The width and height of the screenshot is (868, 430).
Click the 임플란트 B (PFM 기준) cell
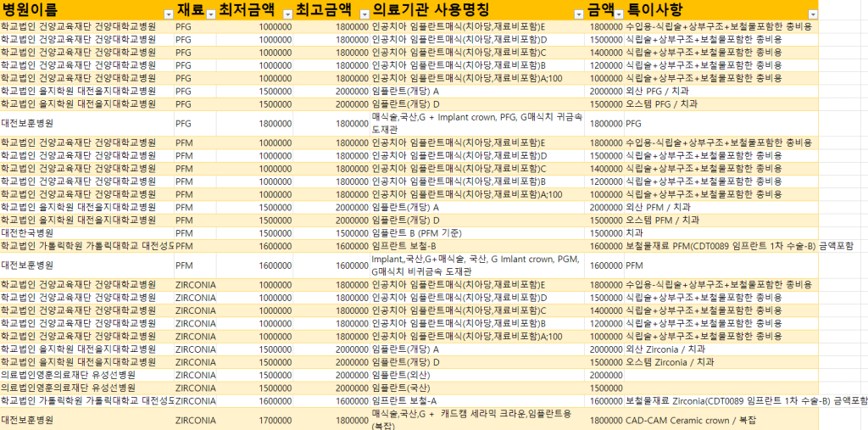point(479,233)
